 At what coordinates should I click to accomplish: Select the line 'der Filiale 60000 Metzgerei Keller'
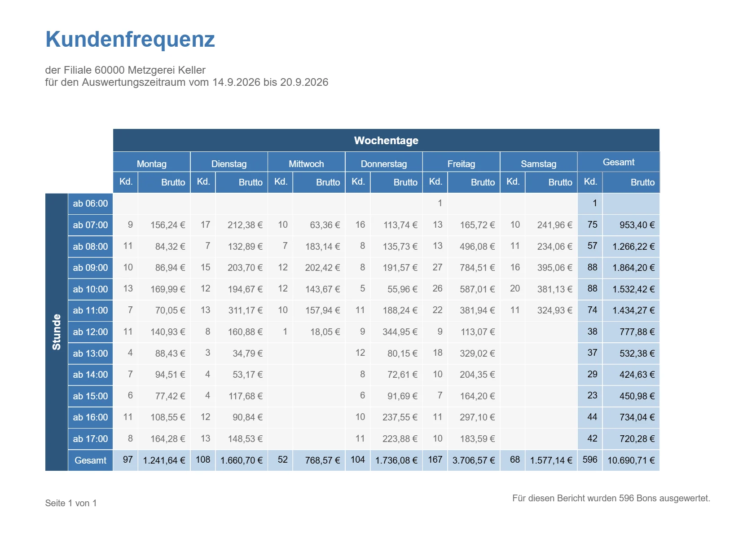coord(125,70)
